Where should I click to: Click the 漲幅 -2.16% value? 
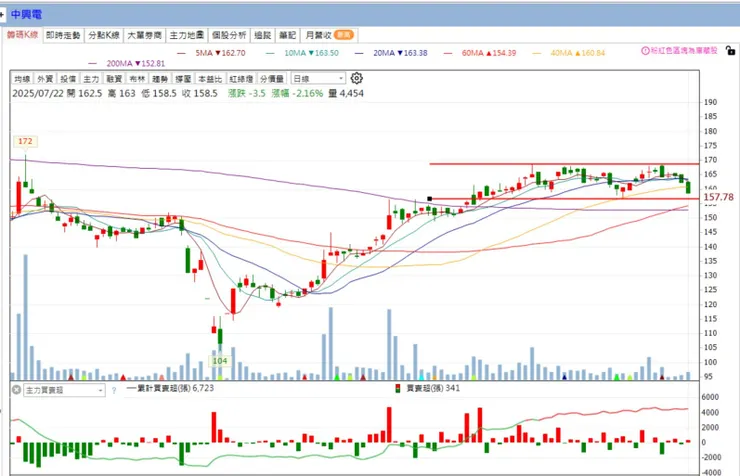click(297, 93)
